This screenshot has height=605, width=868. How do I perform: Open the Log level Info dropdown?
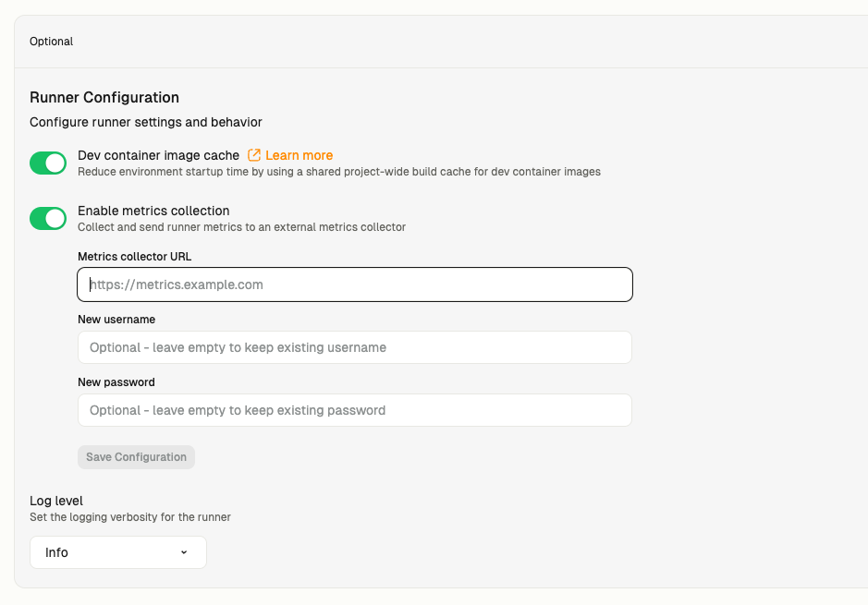point(118,552)
